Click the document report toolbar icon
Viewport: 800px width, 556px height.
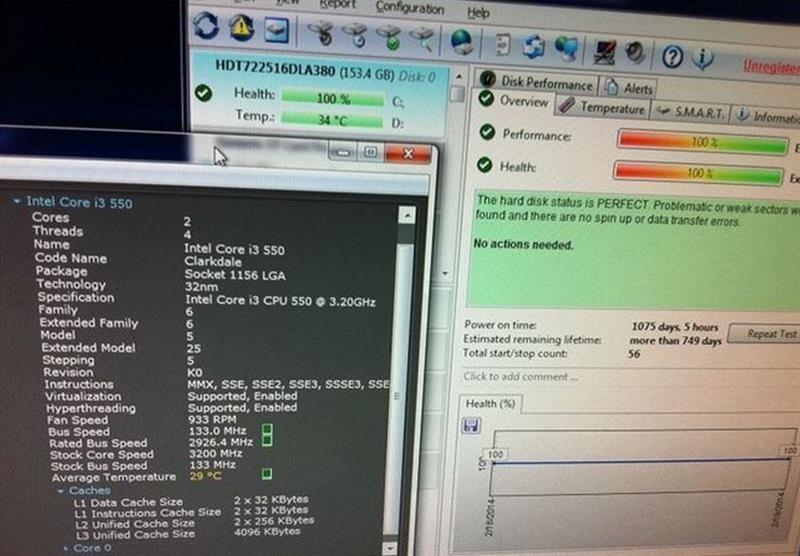[503, 44]
